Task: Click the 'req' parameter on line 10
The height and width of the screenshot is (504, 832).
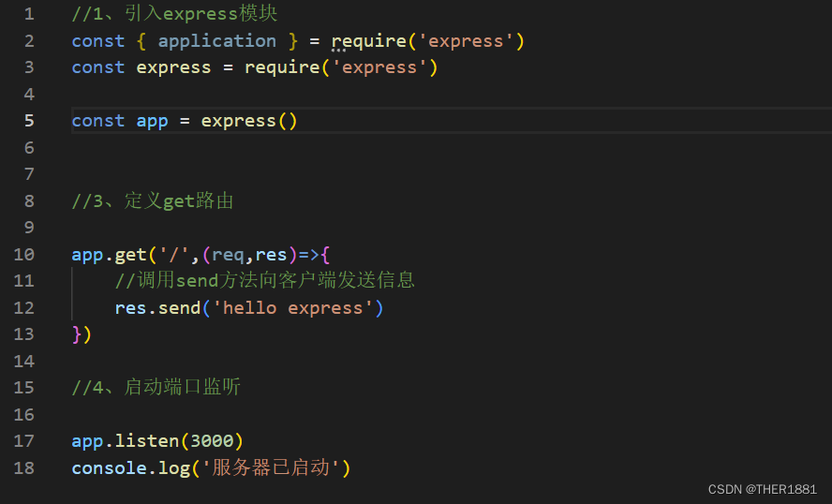Action: click(x=228, y=256)
